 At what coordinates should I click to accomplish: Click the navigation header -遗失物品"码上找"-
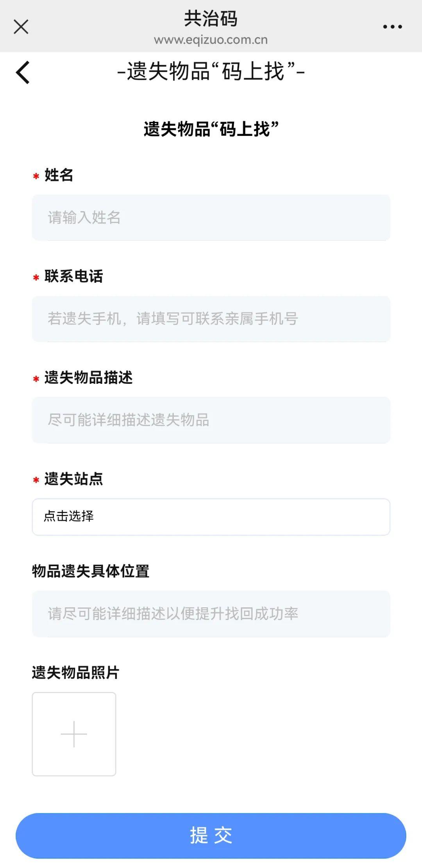(211, 72)
